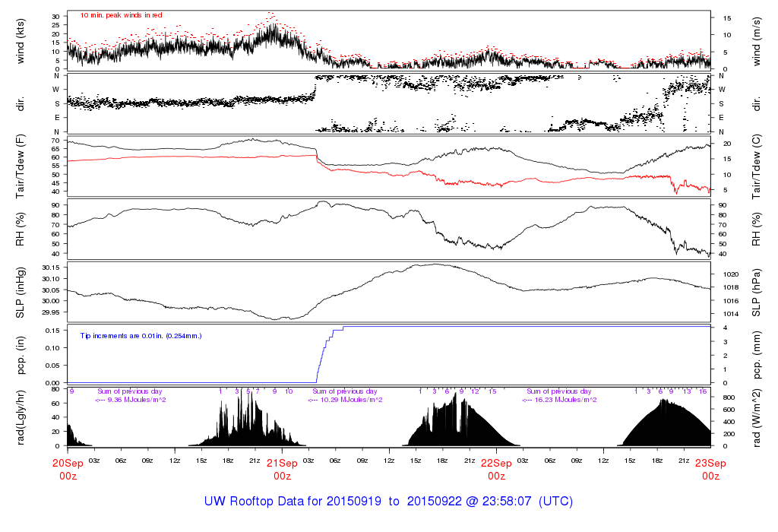Click the 22Sep 00z date marker
Image resolution: width=778 pixels, height=532 pixels.
click(x=496, y=469)
